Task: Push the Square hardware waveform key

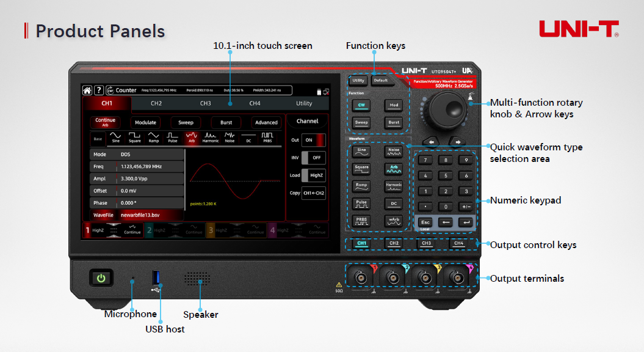Action: point(361,169)
